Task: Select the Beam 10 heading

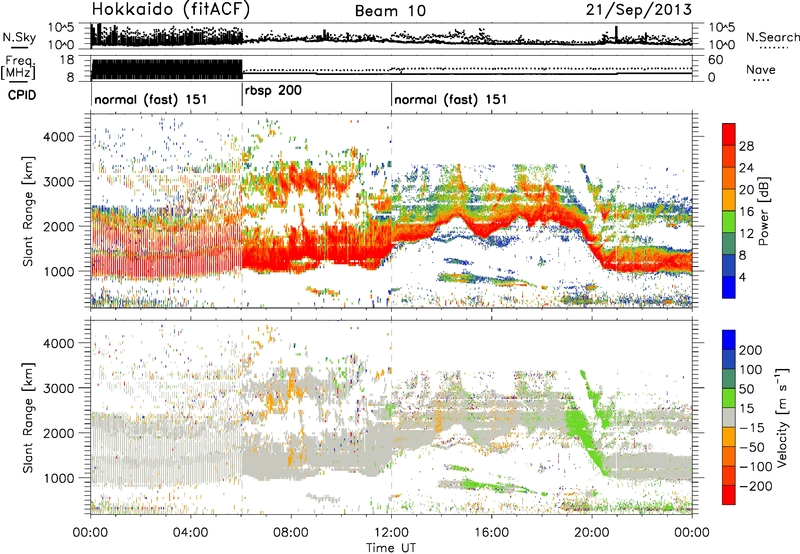Action: (390, 11)
